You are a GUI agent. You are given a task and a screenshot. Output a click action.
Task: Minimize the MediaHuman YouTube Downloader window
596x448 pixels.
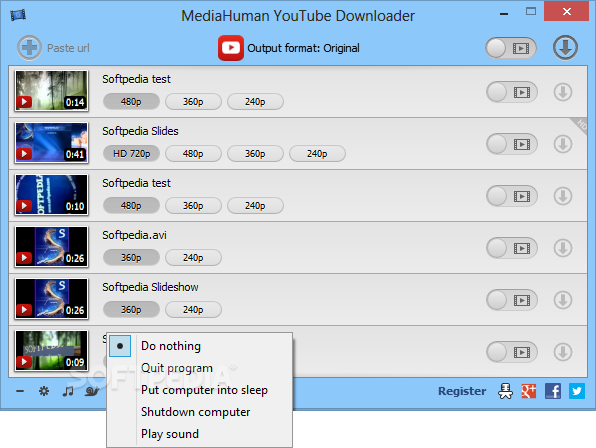504,14
